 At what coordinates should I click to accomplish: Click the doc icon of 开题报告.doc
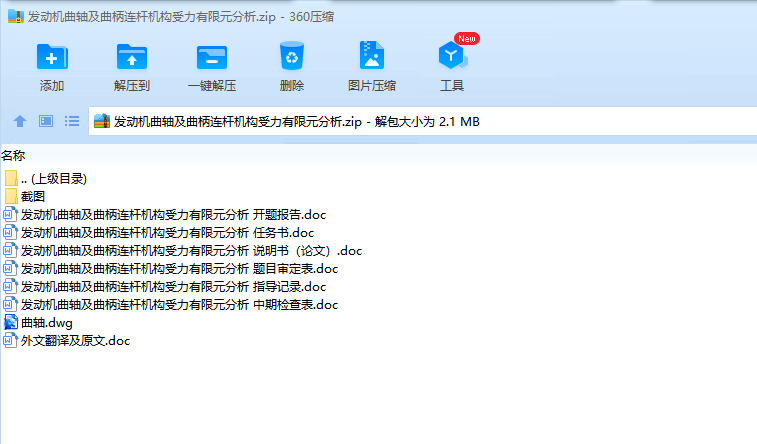10,214
